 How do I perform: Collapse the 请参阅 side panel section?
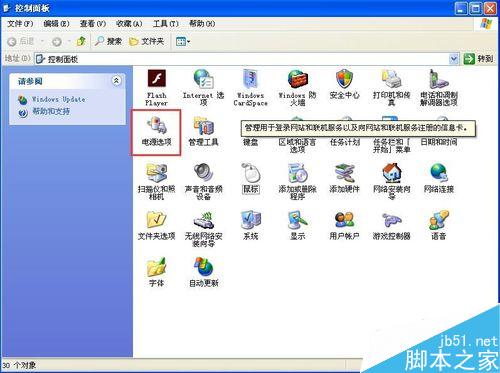(116, 81)
